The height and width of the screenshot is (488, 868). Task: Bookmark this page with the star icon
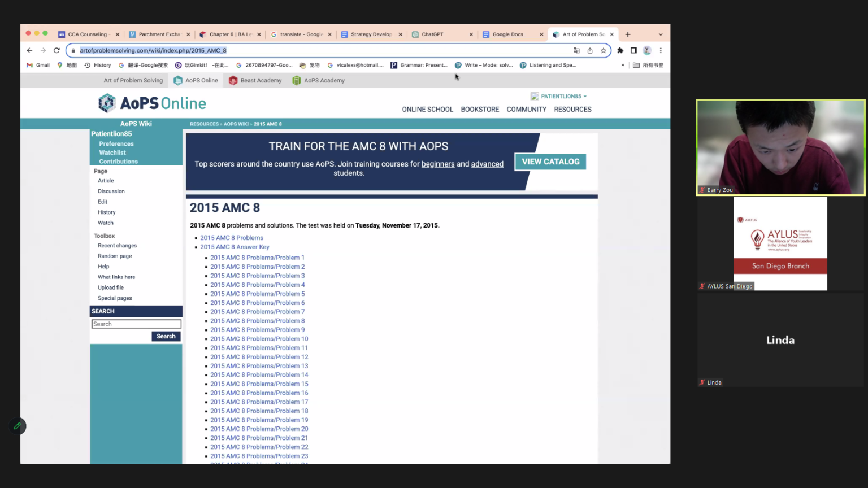coord(604,50)
